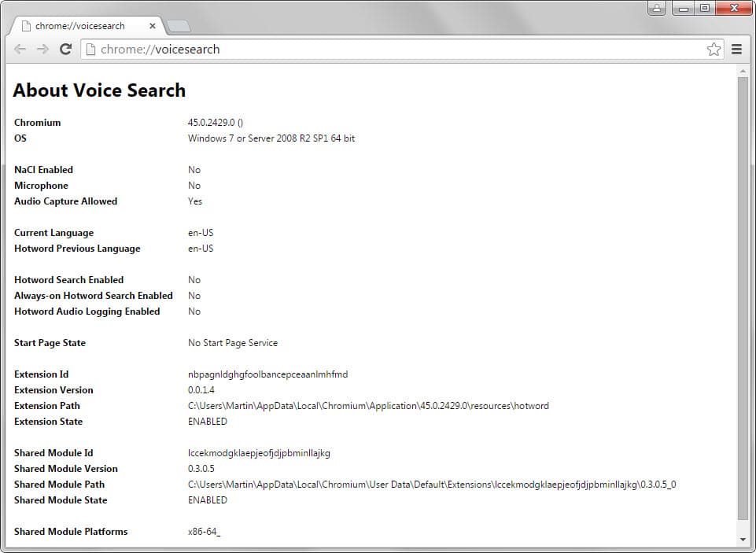Click the forward navigation arrow
This screenshot has height=553, width=756.
[43, 50]
